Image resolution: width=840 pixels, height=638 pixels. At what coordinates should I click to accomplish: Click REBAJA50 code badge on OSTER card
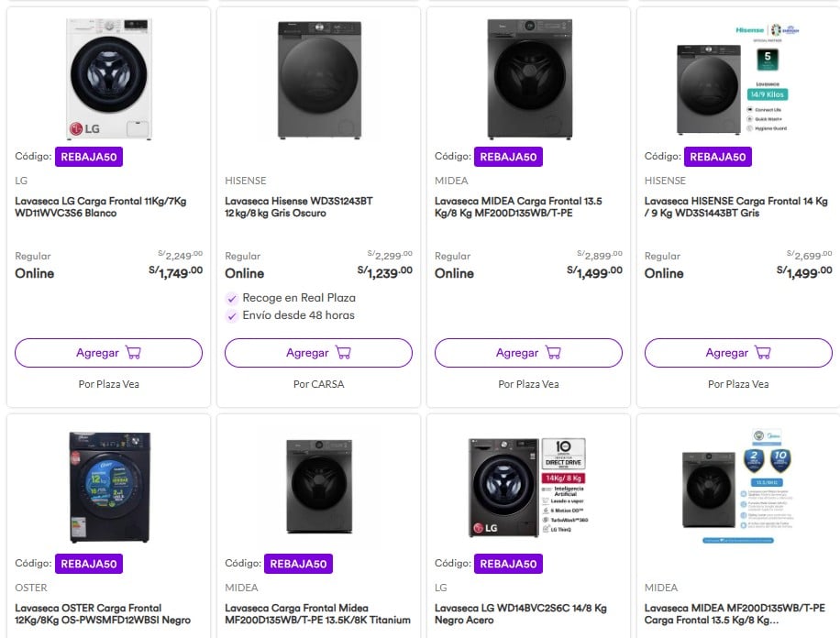point(89,564)
